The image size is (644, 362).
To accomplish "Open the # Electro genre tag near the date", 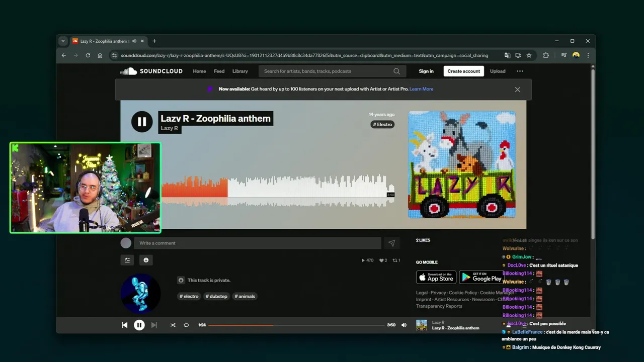I will pos(382,124).
